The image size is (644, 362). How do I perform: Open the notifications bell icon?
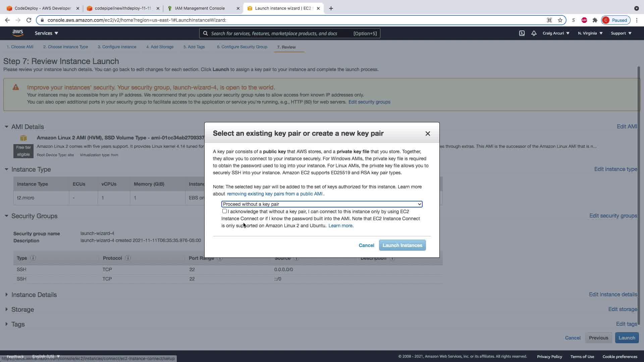coord(534,33)
